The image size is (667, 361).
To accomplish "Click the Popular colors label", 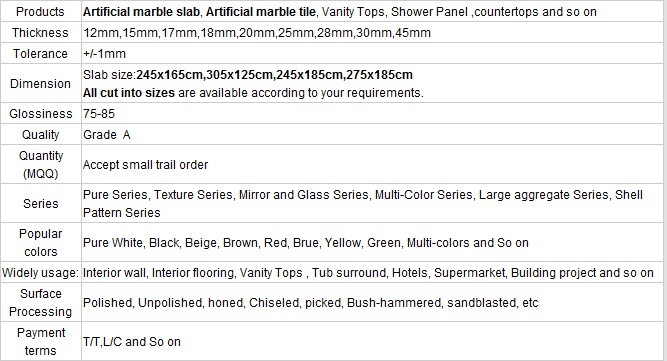I will [x=40, y=243].
